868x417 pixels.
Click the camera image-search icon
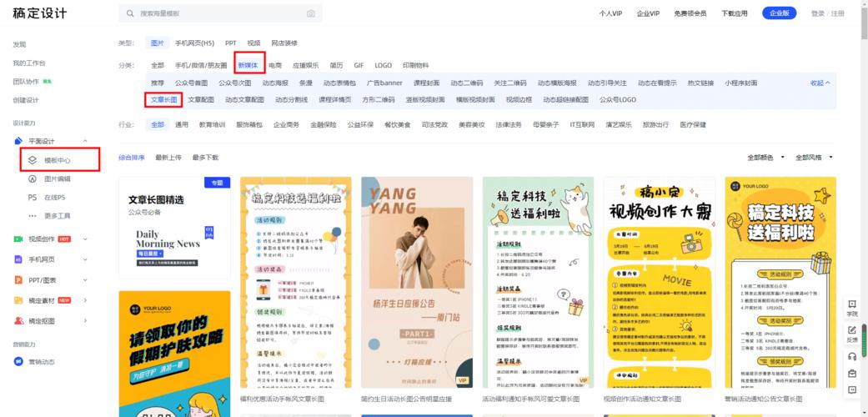click(310, 13)
